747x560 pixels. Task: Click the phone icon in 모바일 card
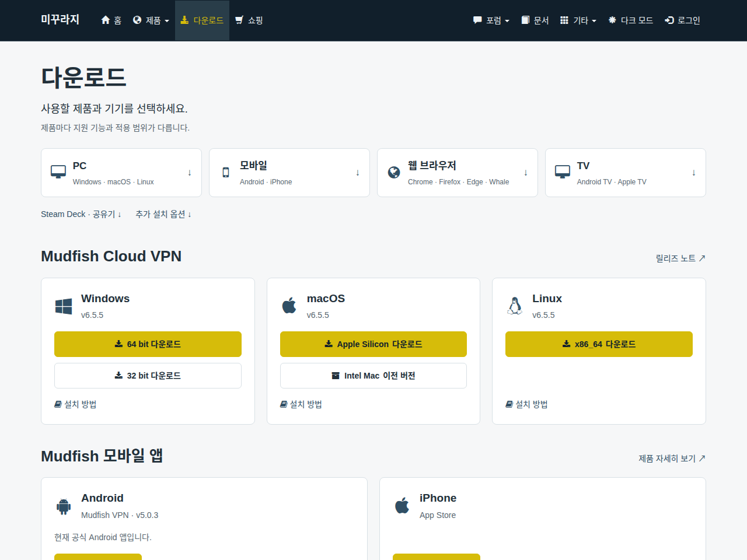point(226,172)
